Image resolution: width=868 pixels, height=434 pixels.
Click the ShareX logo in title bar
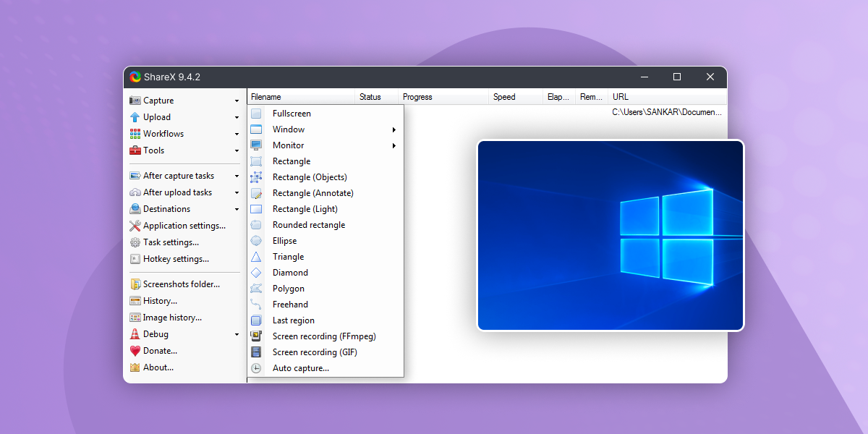135,77
